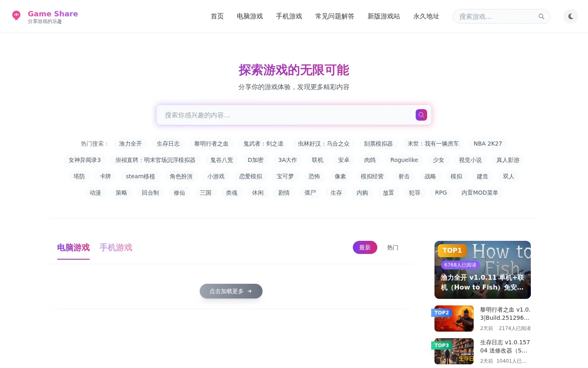The width and height of the screenshot is (588, 368).
Task: Select hot search tag 鬼武者：剑之道
Action: [263, 144]
